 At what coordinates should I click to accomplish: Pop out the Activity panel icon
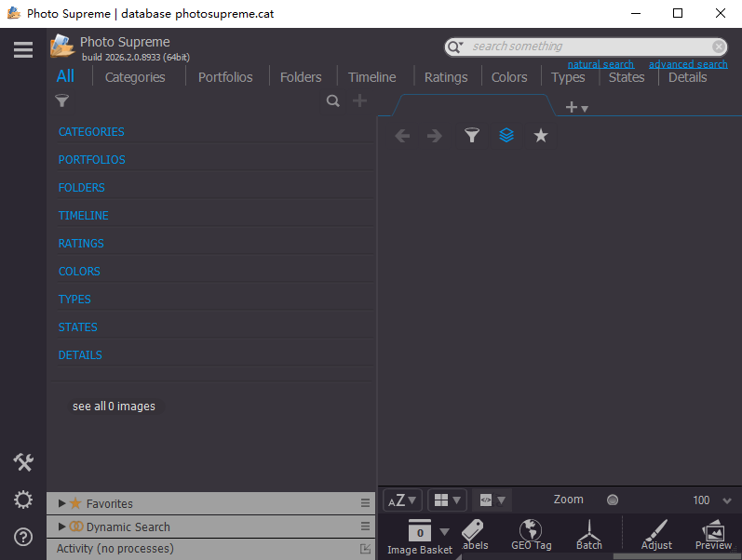[365, 549]
